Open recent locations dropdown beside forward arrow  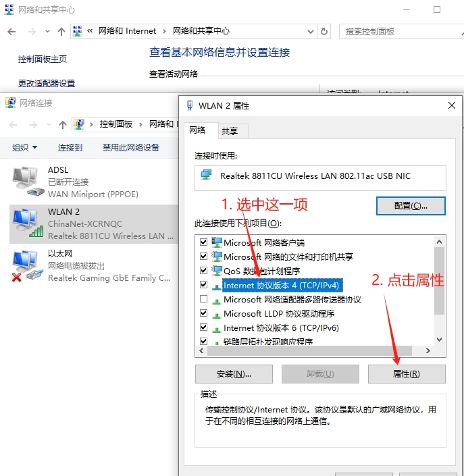point(47,31)
